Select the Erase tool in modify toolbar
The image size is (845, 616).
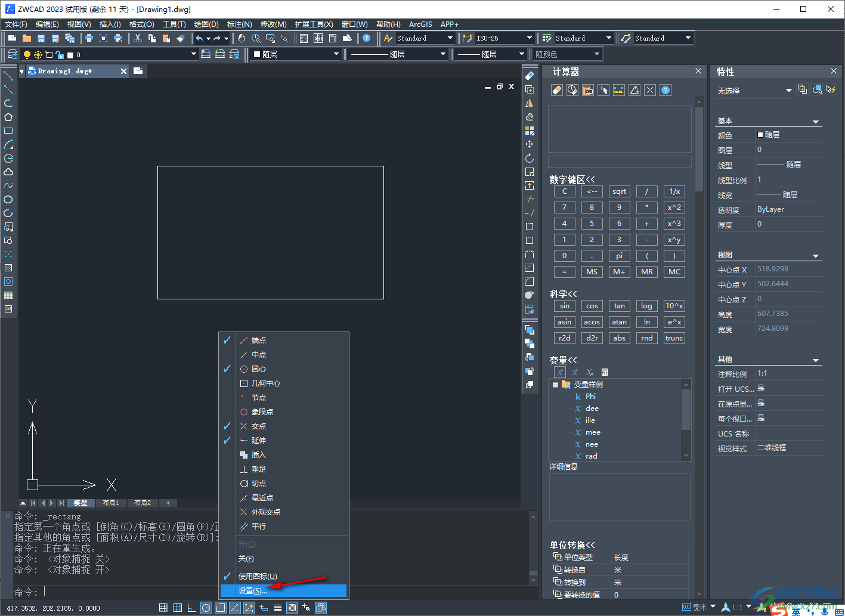tap(530, 76)
